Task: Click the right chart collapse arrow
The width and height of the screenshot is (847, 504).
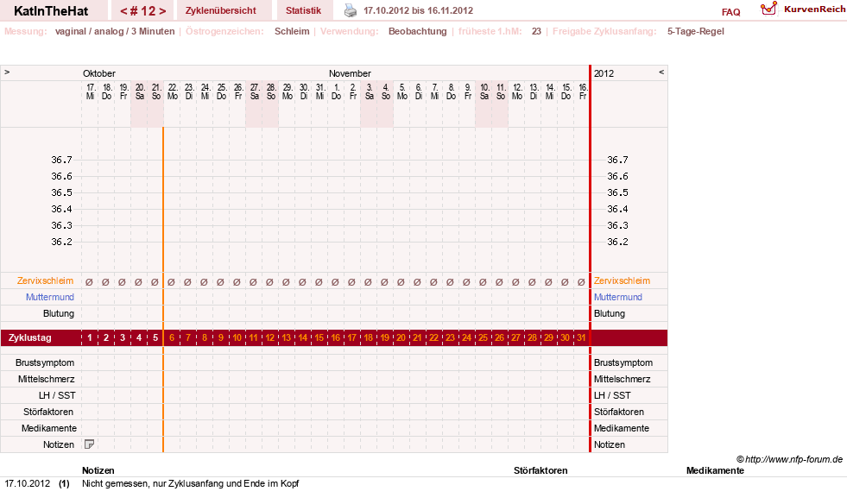Action: click(661, 72)
